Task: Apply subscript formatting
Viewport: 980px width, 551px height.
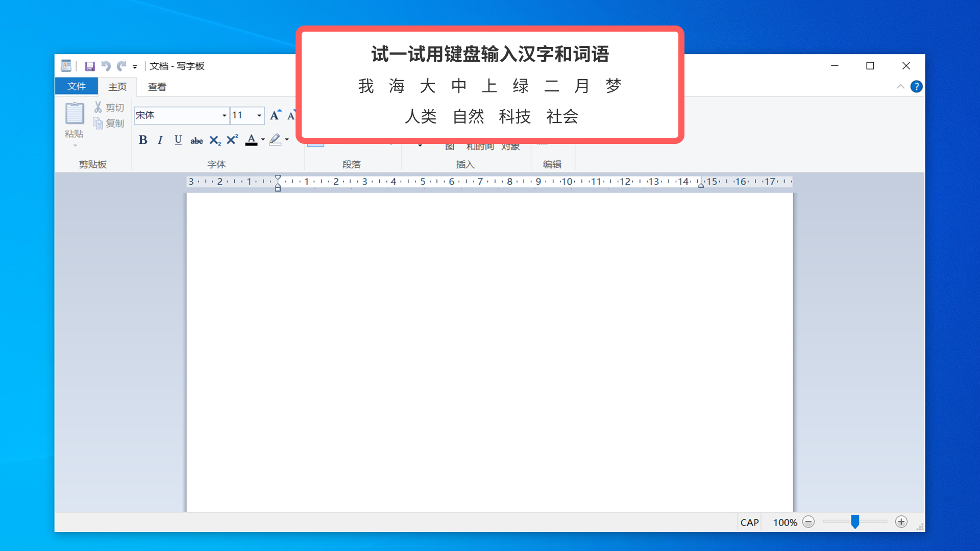Action: pos(215,140)
